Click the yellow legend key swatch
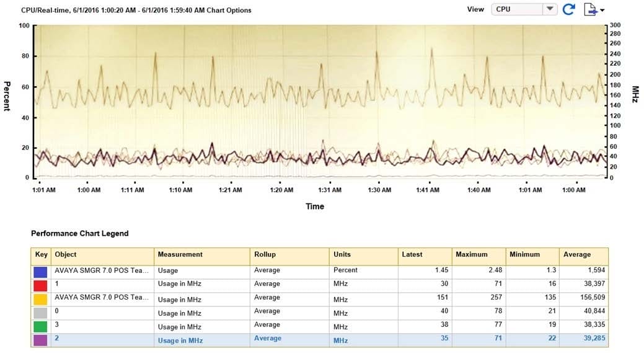Image resolution: width=644 pixels, height=353 pixels. 42,299
